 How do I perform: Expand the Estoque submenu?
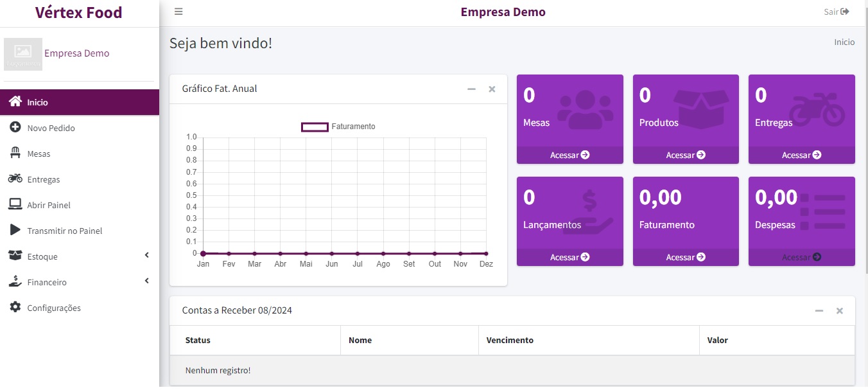click(146, 256)
